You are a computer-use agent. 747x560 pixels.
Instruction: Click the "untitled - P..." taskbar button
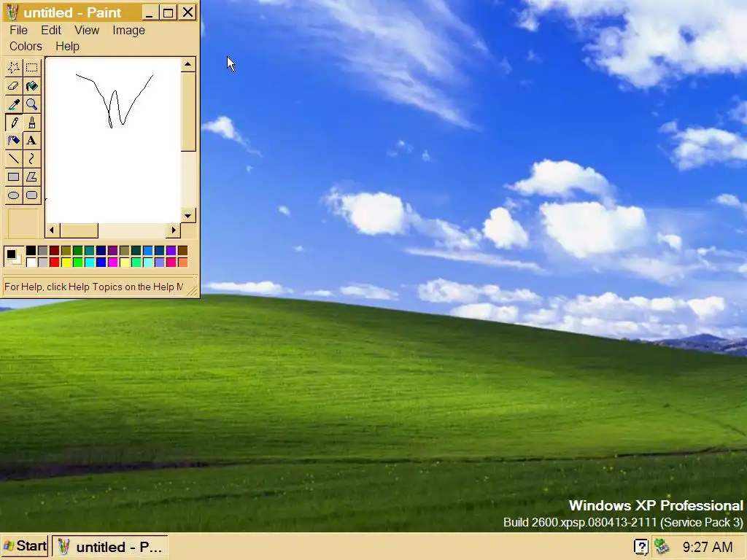pos(110,547)
